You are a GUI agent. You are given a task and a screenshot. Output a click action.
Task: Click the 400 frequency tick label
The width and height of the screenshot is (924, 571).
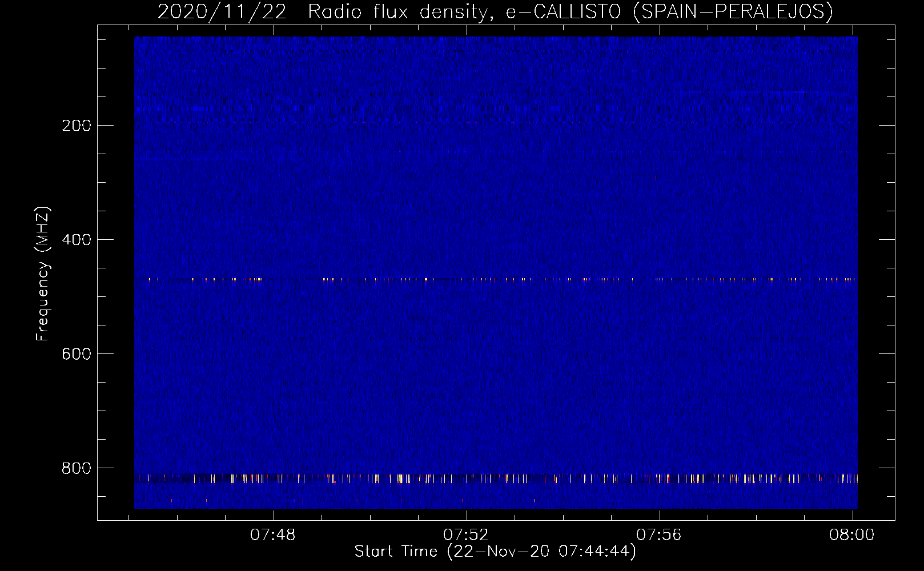[x=77, y=240]
